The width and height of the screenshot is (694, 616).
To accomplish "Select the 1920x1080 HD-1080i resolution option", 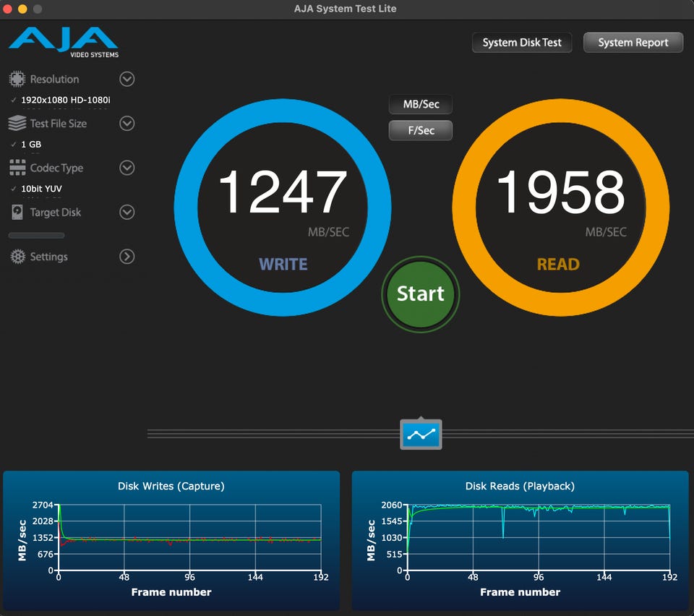I will [65, 100].
